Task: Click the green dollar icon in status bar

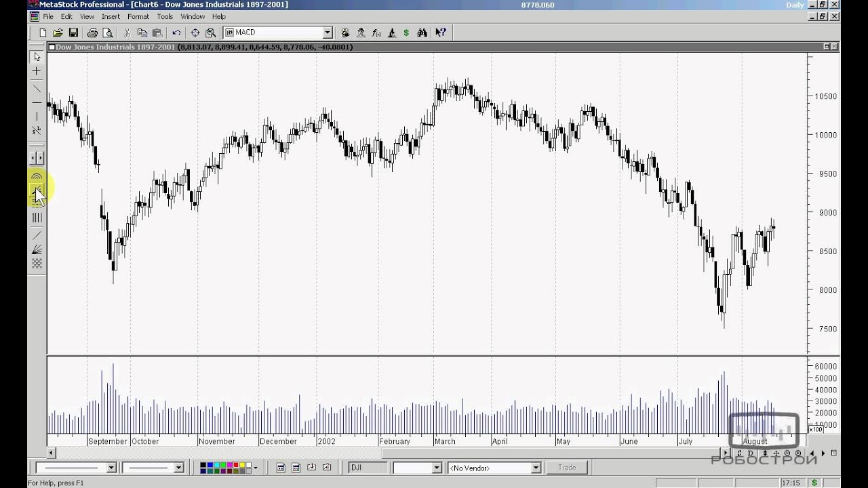Action: tap(814, 483)
